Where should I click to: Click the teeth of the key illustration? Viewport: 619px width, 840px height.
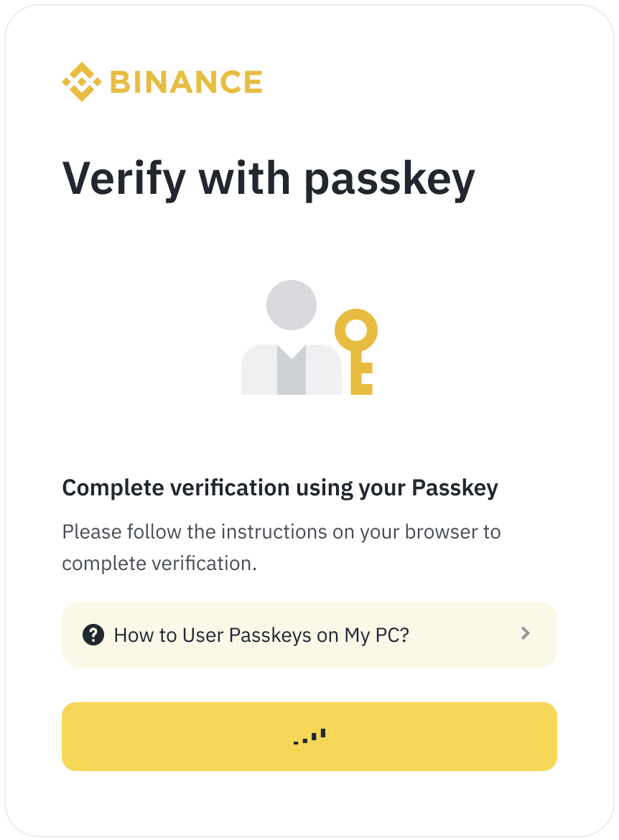pos(366,380)
